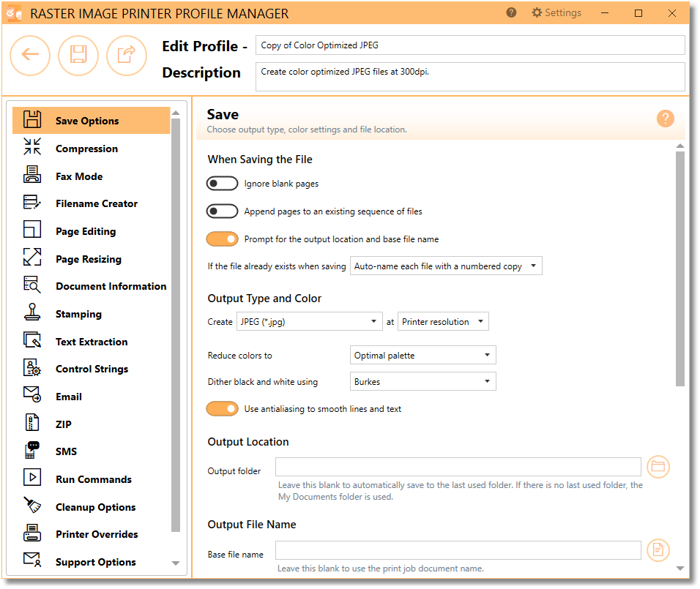The image size is (700, 589).
Task: Open the Reduce colors to dropdown
Action: coord(422,355)
